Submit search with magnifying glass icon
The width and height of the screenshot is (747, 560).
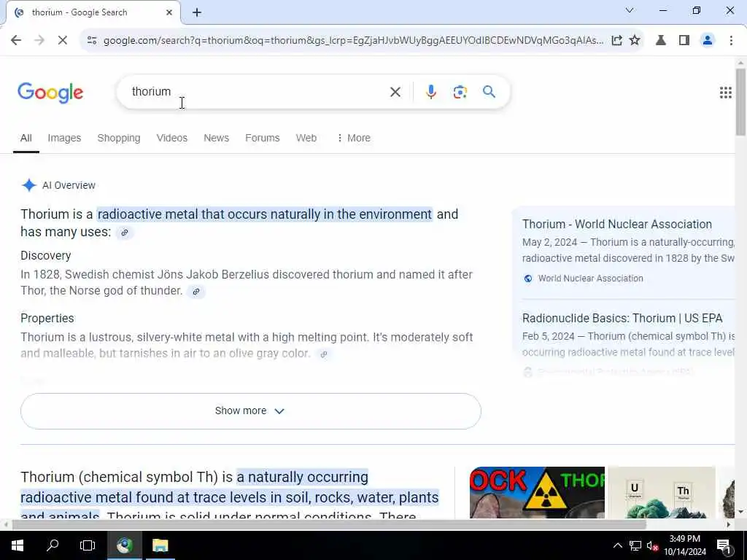(489, 92)
